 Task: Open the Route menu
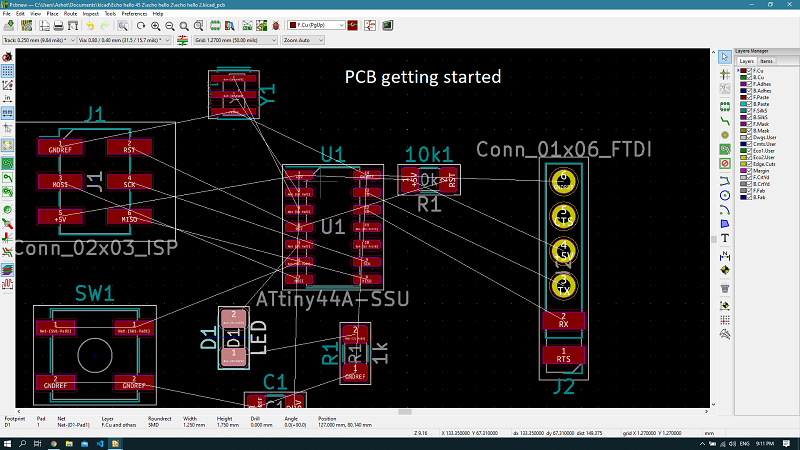70,14
